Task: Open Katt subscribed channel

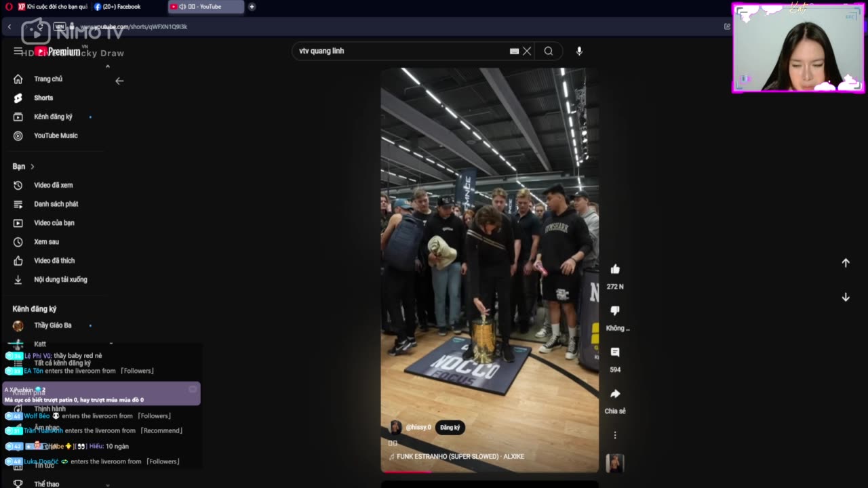Action: click(40, 344)
